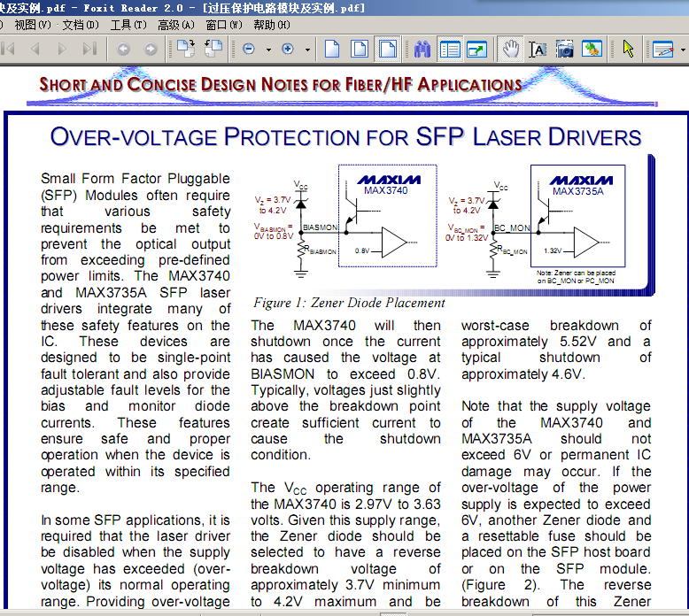689x616 pixels.
Task: Set view to Fit Page
Action: pyautogui.click(x=360, y=49)
